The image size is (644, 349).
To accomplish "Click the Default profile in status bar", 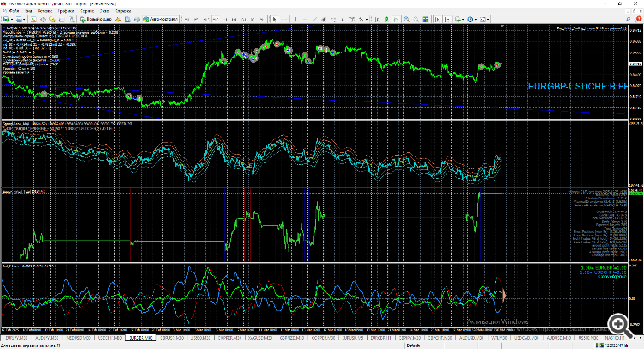I will (413, 346).
